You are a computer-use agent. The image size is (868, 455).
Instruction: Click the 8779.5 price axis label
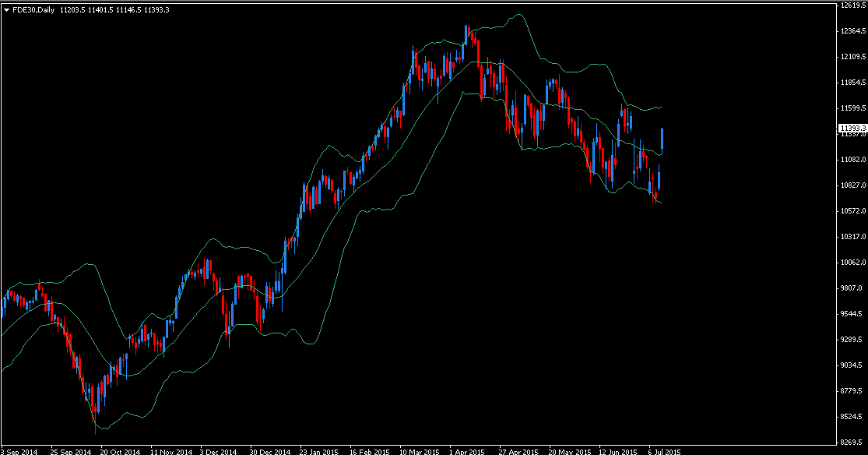click(x=851, y=391)
